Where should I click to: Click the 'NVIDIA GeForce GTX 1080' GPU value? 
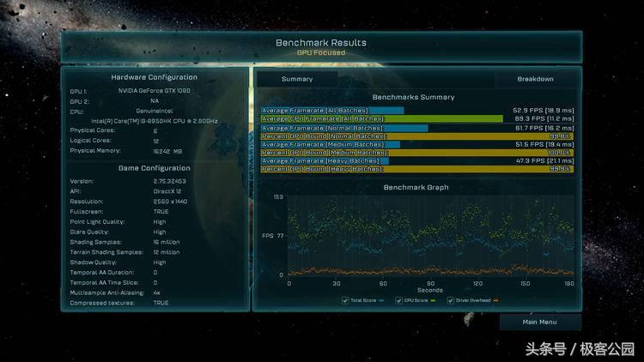[154, 91]
